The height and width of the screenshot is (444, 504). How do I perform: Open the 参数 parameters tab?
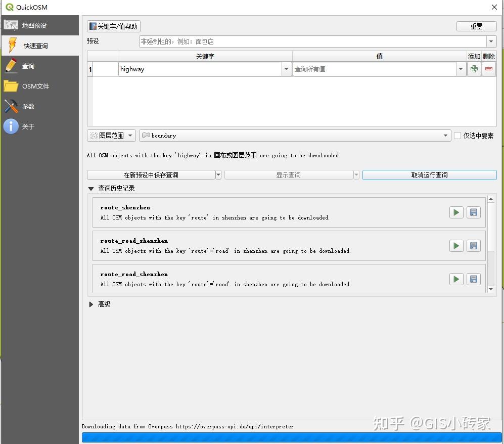(x=40, y=106)
